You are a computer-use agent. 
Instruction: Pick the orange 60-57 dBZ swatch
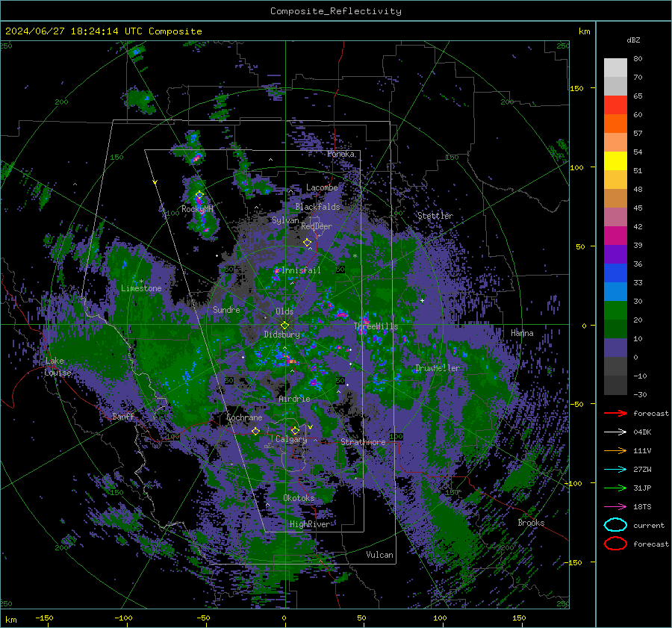[615, 124]
